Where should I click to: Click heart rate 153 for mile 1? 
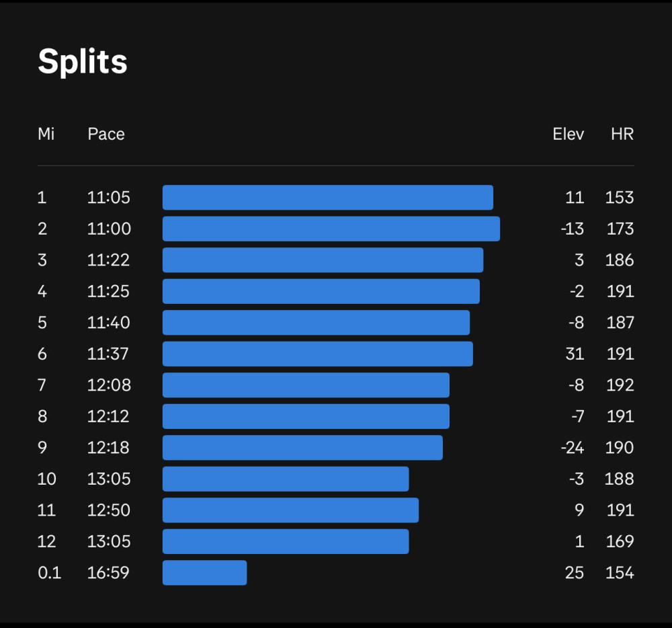(620, 198)
